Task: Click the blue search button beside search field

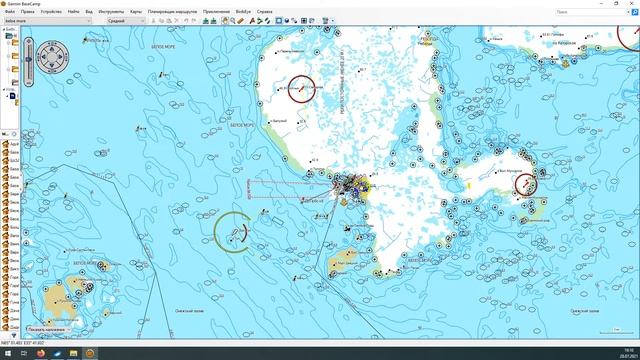Action: [x=635, y=12]
